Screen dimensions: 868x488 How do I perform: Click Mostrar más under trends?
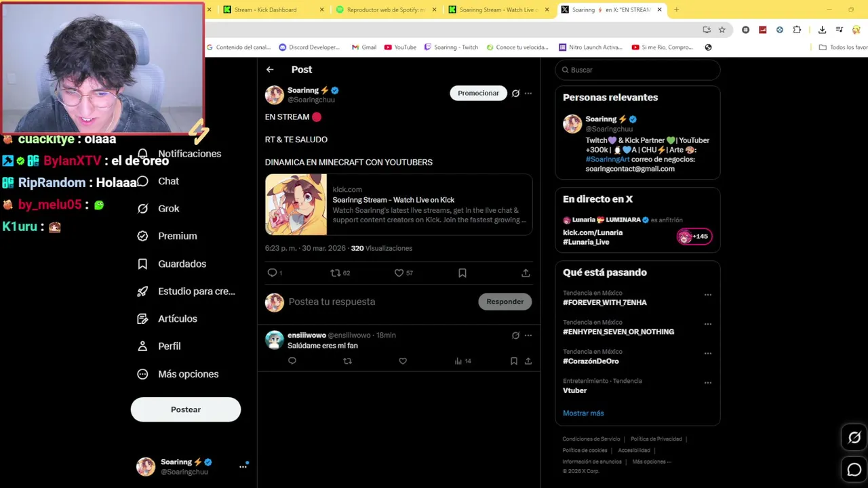[x=583, y=413]
